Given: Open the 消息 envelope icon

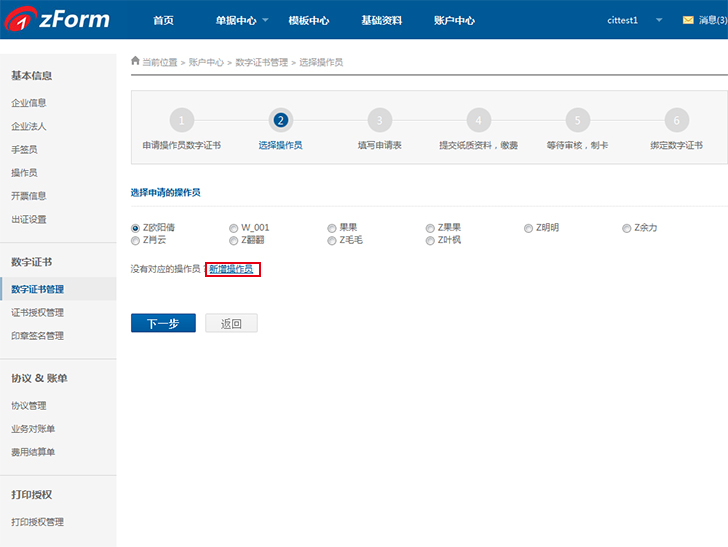Looking at the screenshot, I should pyautogui.click(x=688, y=20).
